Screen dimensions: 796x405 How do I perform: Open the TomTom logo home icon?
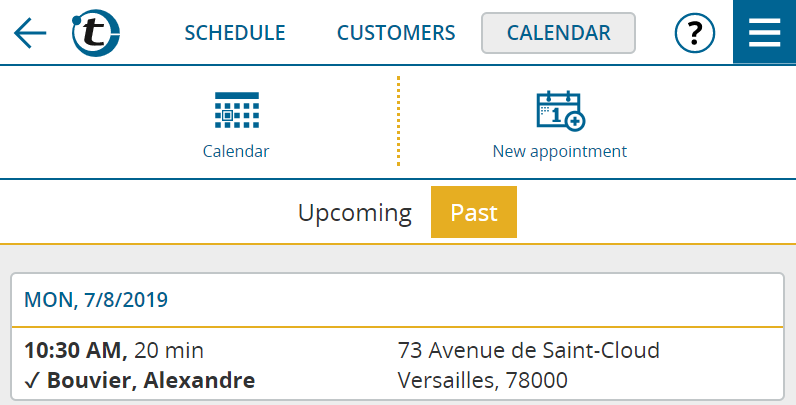[x=96, y=33]
